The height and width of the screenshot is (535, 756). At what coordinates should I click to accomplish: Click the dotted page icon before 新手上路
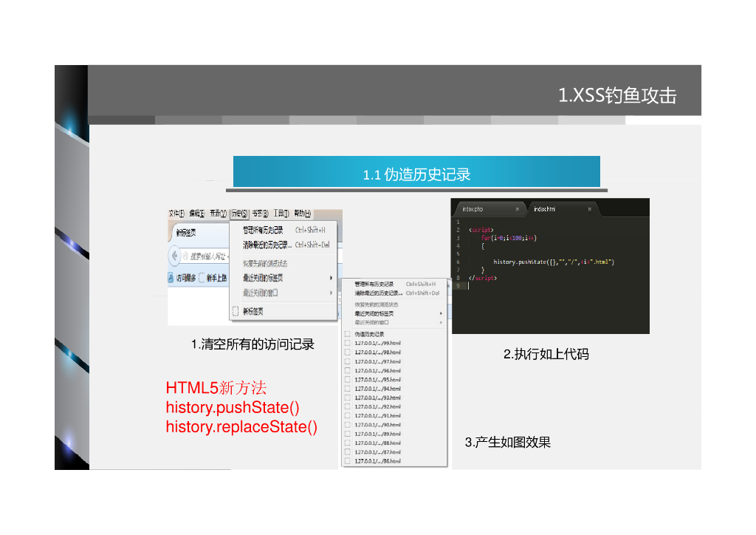pyautogui.click(x=202, y=278)
